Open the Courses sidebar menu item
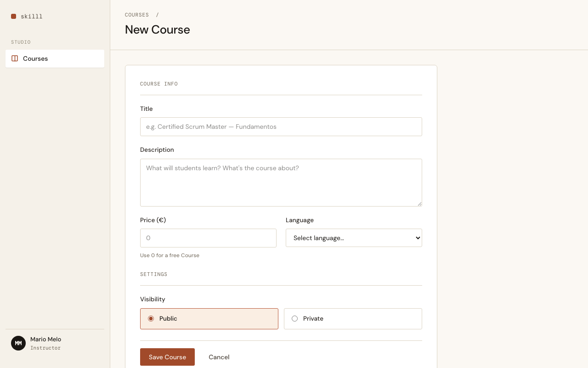This screenshot has width=588, height=368. [55, 58]
